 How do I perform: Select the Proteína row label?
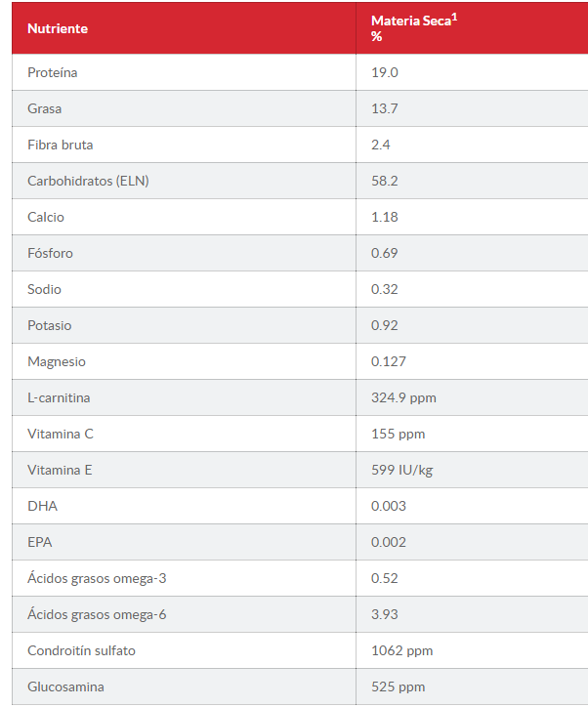click(53, 72)
